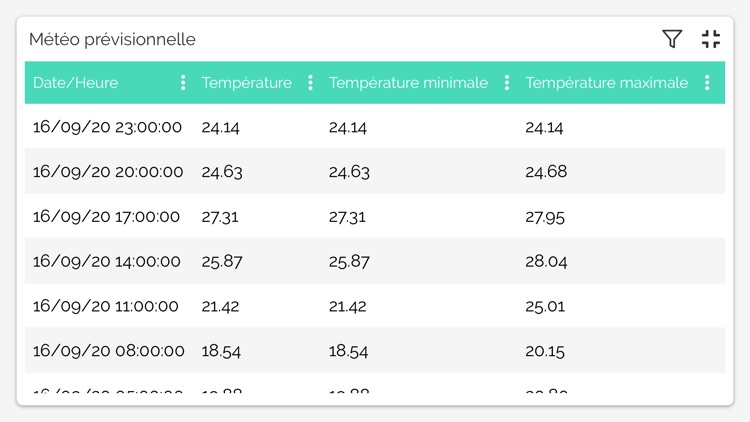
Task: Click the 21.42 temperature cell at 11:00
Action: 220,306
